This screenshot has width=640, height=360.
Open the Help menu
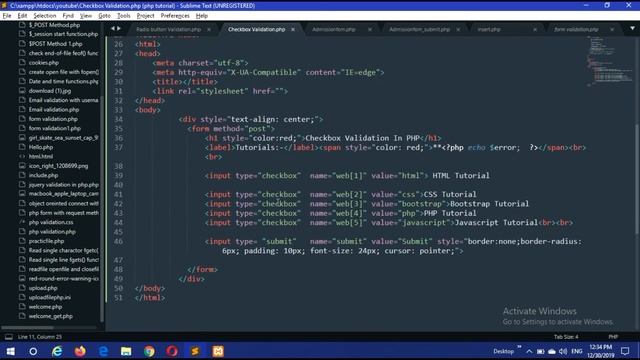[x=202, y=16]
